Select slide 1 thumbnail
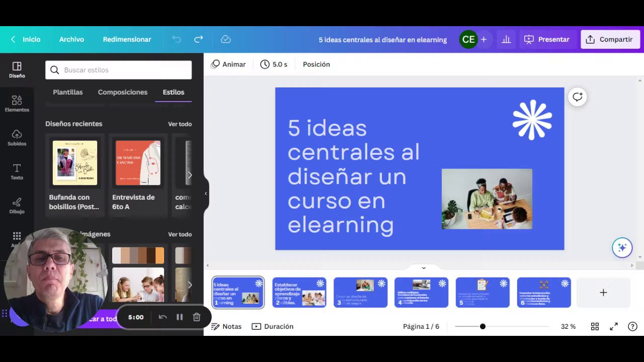This screenshot has height=362, width=644. 237,292
